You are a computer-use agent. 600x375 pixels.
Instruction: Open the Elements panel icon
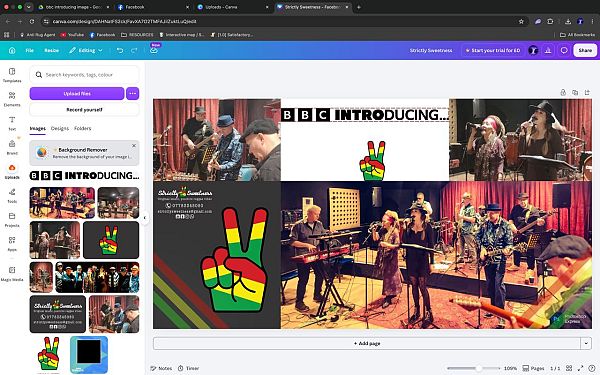(x=12, y=99)
